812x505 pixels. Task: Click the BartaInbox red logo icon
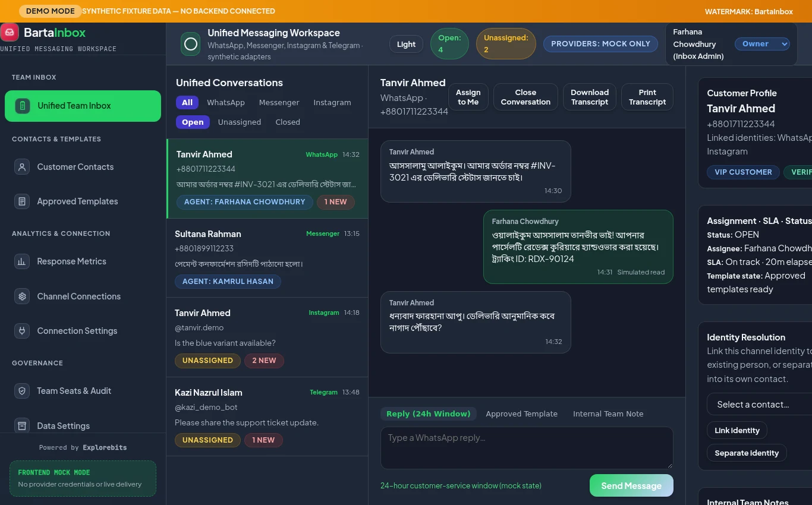click(x=10, y=32)
